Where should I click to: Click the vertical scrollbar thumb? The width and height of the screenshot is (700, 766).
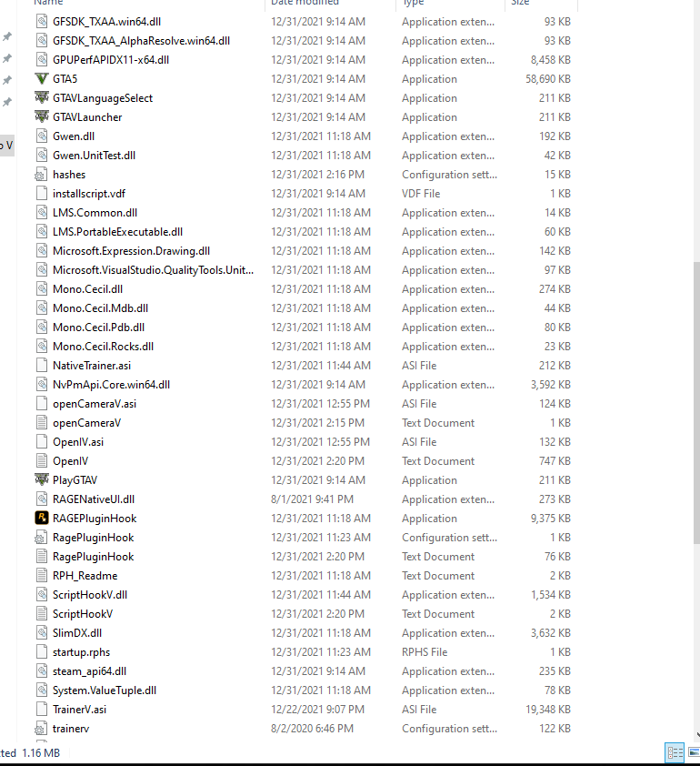tap(696, 403)
